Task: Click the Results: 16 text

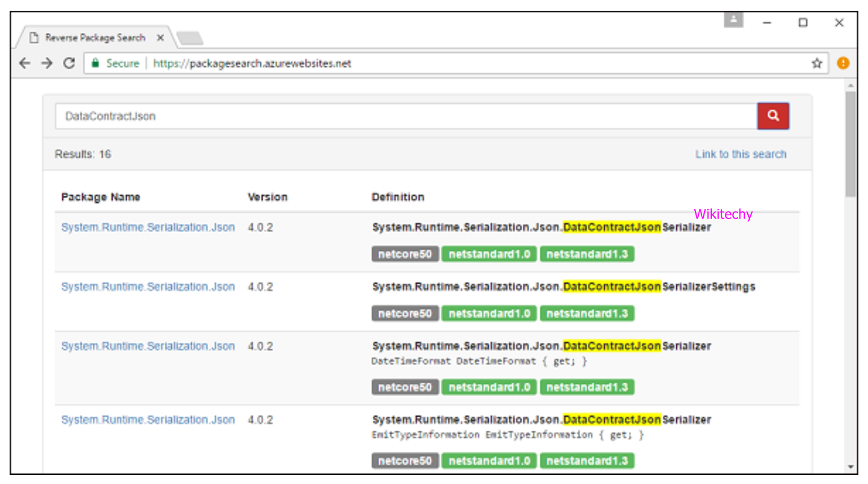Action: pyautogui.click(x=83, y=154)
